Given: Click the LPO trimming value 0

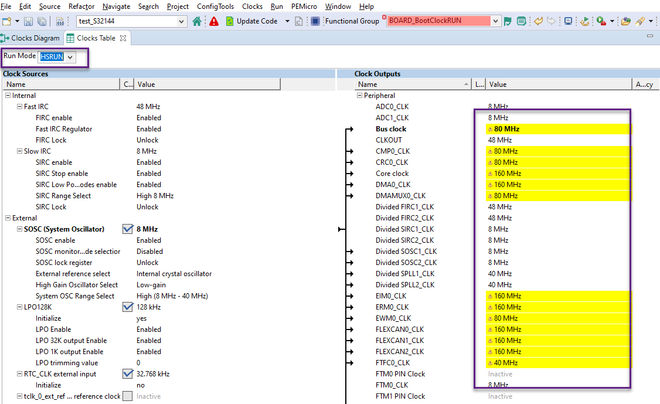Looking at the screenshot, I should coord(138,363).
